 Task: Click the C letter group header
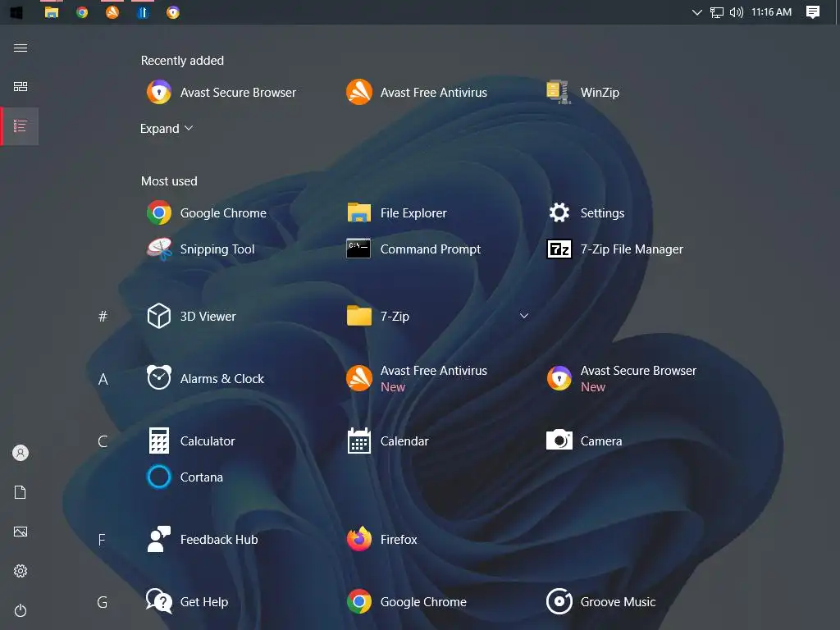tap(103, 441)
